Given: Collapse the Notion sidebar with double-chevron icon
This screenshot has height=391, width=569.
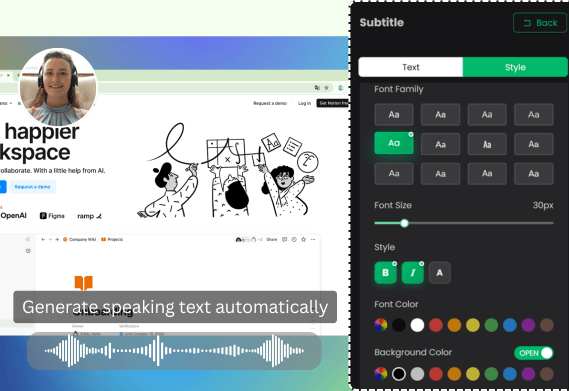Looking at the screenshot, I should [28, 240].
